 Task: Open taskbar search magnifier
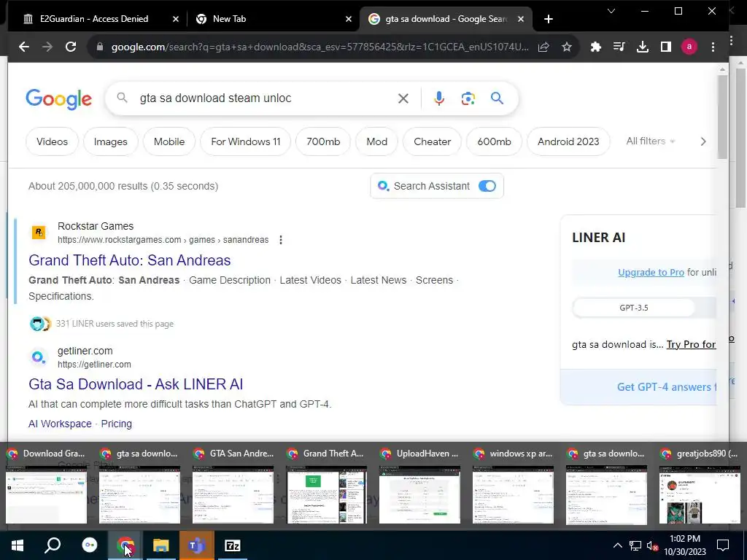[53, 545]
